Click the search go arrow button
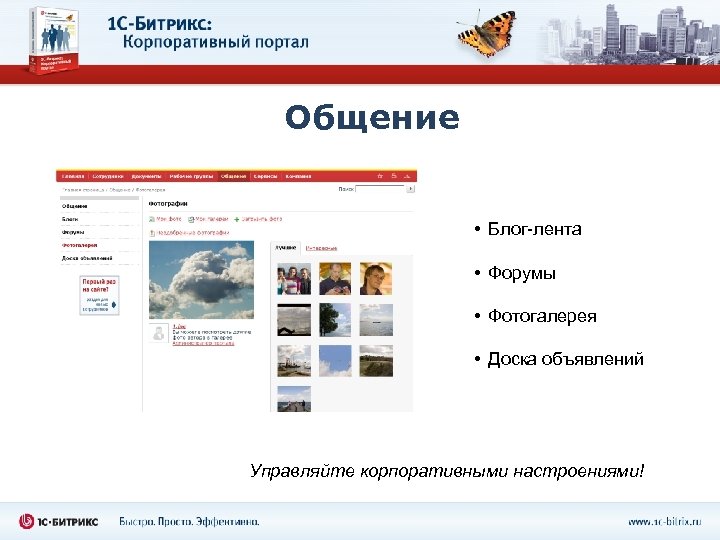Image resolution: width=720 pixels, height=540 pixels. click(411, 189)
